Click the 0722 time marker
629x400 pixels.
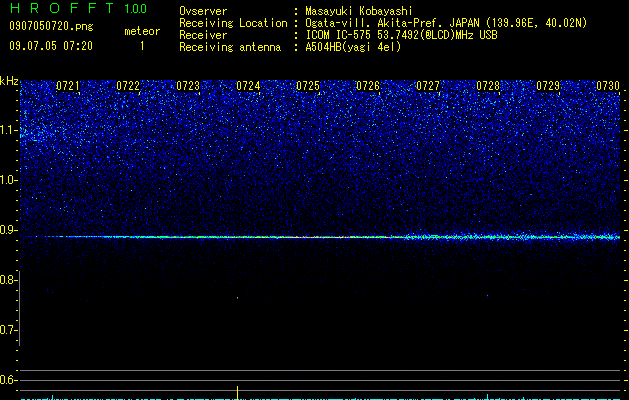[x=128, y=86]
